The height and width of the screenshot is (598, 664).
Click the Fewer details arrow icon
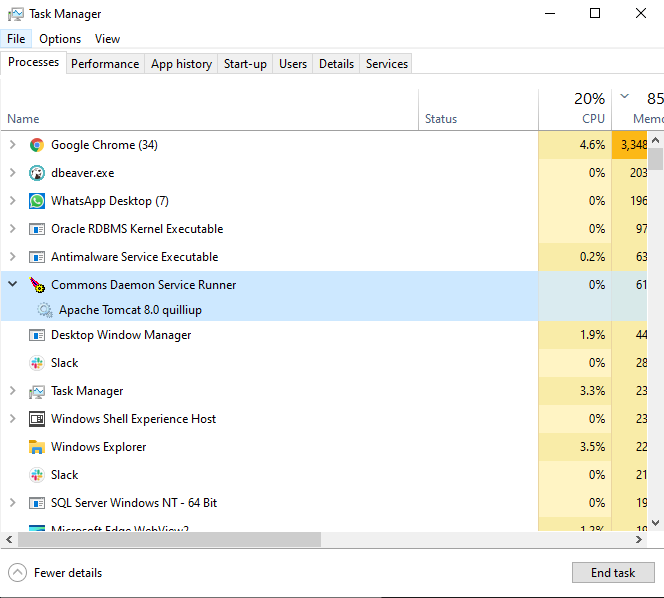click(17, 573)
